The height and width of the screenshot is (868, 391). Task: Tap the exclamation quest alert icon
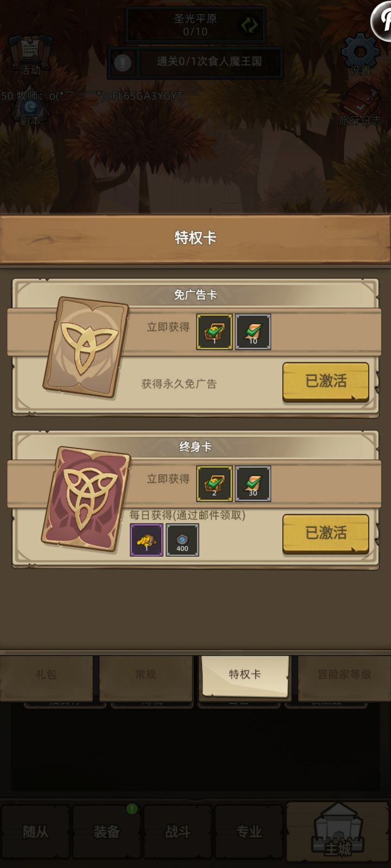[x=123, y=62]
